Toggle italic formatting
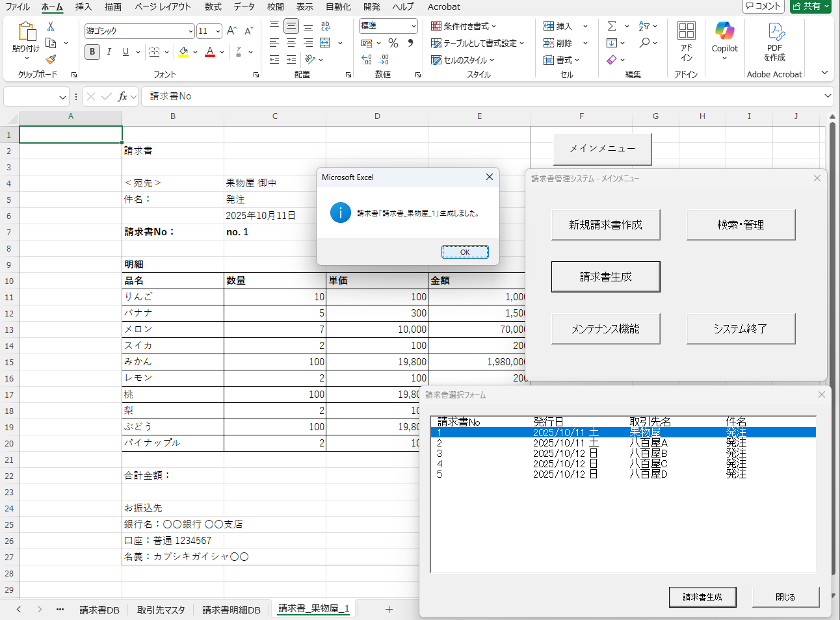This screenshot has height=620, width=840. coord(109,52)
